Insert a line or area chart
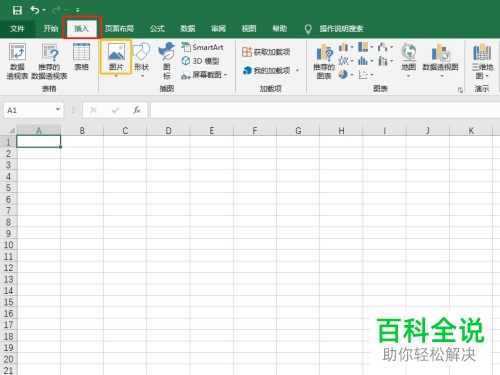This screenshot has width=500, height=375. click(x=346, y=61)
